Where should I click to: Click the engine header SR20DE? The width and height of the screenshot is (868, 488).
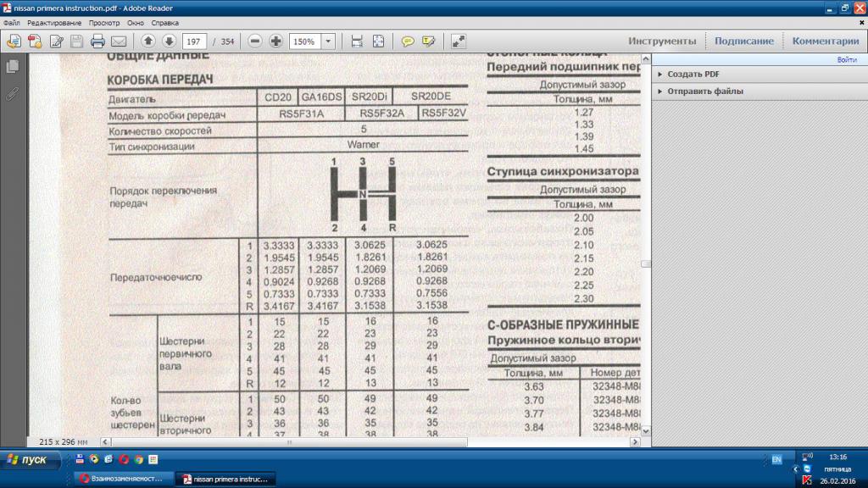(x=431, y=97)
